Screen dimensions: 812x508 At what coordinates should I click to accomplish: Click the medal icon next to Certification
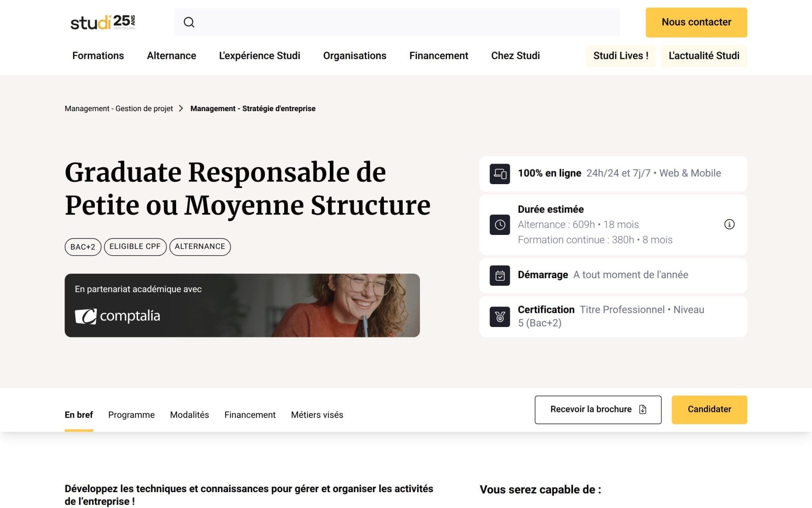click(500, 317)
